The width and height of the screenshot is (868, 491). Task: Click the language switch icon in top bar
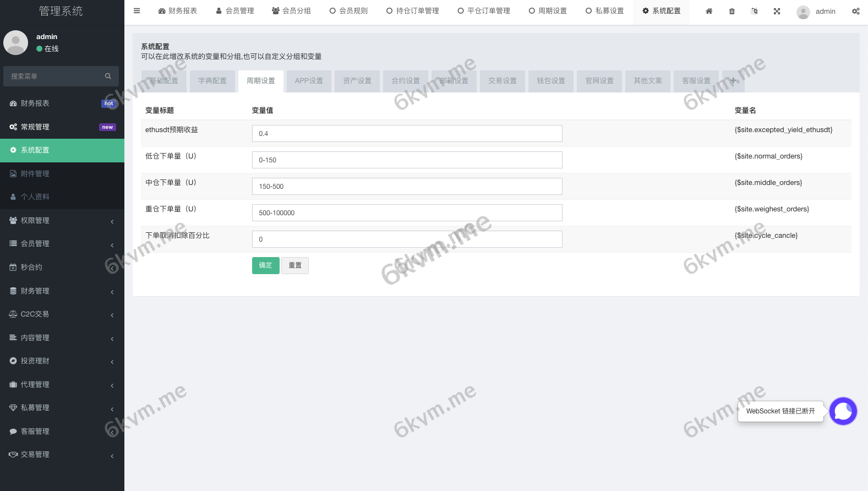pos(754,11)
